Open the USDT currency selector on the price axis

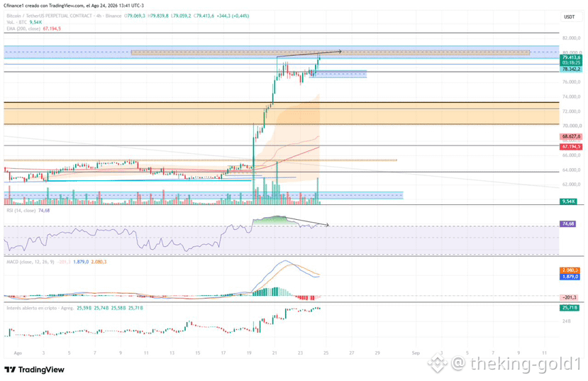(570, 17)
